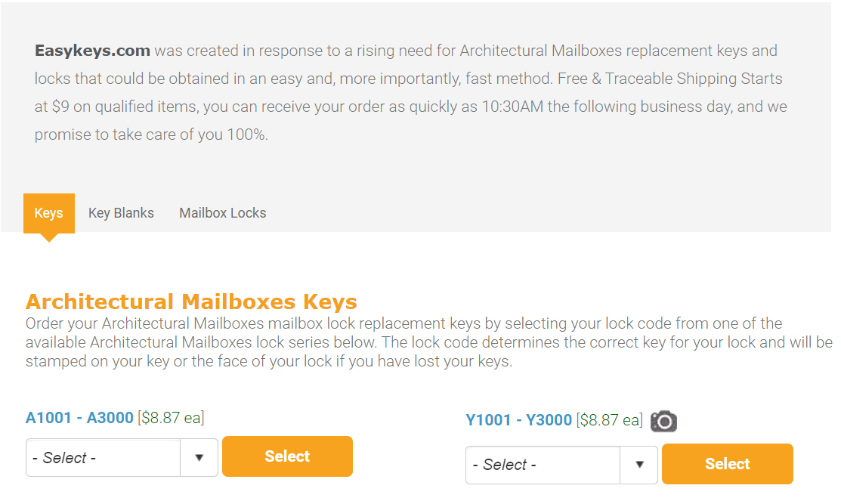Click the orange Select button for A1001 - A3000
This screenshot has height=504, width=841.
(x=287, y=456)
